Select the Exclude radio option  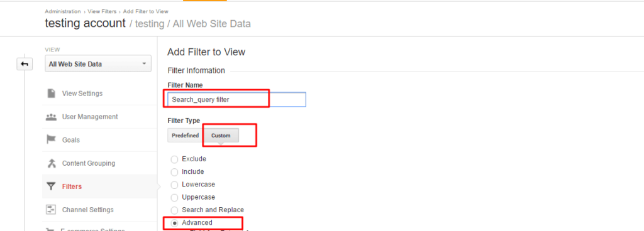[x=175, y=159]
